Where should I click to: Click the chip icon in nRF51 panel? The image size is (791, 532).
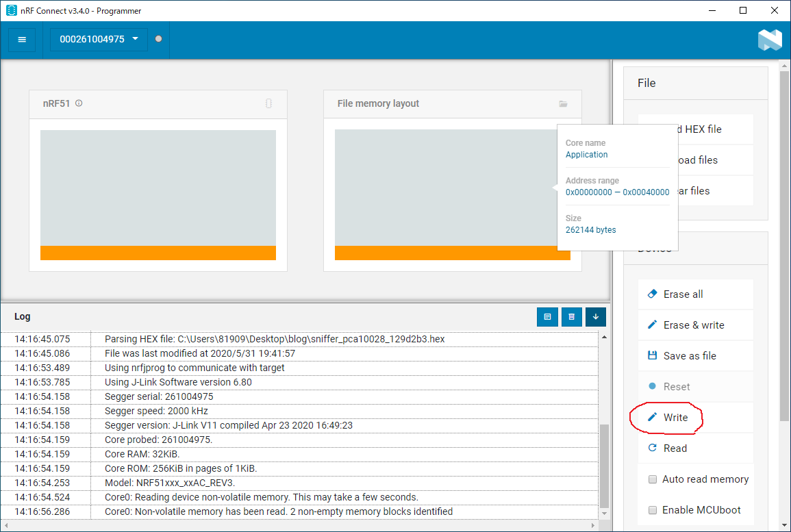click(x=268, y=103)
